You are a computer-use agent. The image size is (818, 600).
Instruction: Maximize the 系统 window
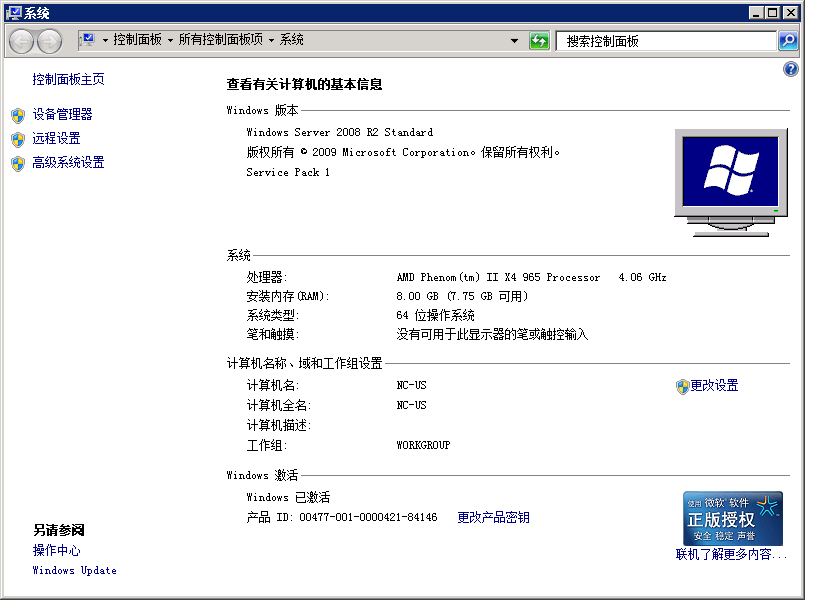point(773,13)
